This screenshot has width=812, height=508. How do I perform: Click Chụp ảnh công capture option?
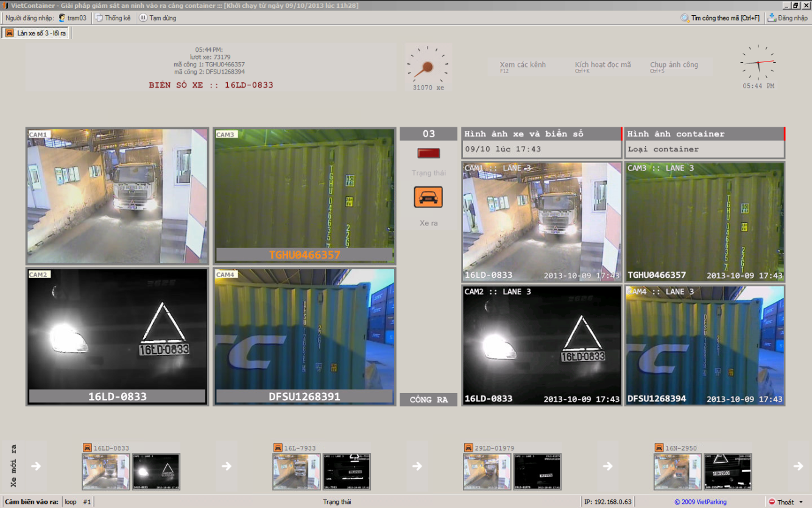tap(674, 65)
